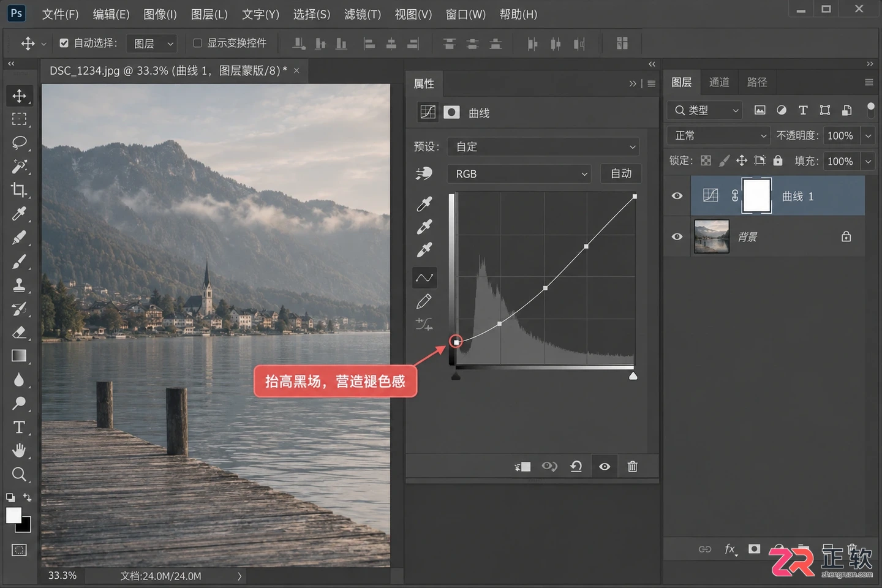Select the Type tool

coord(19,427)
